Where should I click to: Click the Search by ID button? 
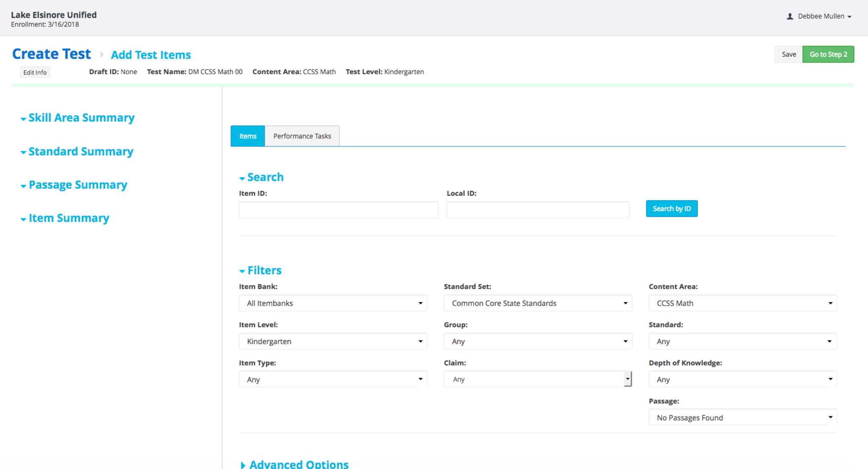click(671, 209)
